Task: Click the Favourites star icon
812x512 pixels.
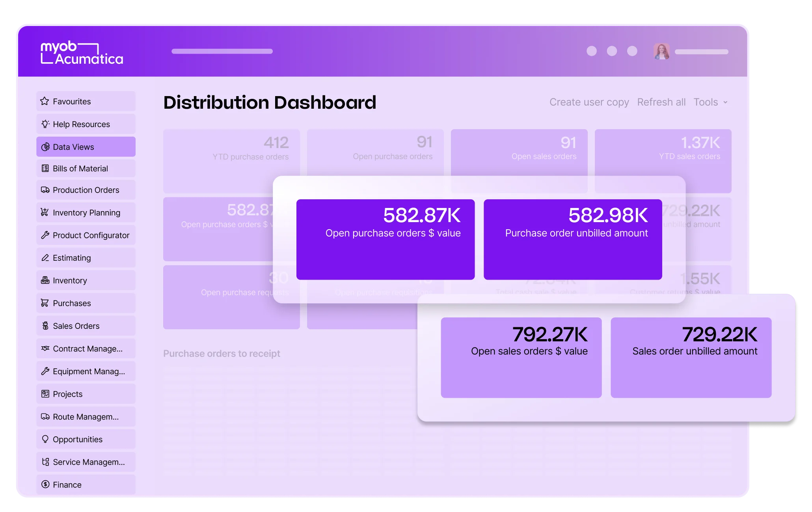Action: pos(45,101)
